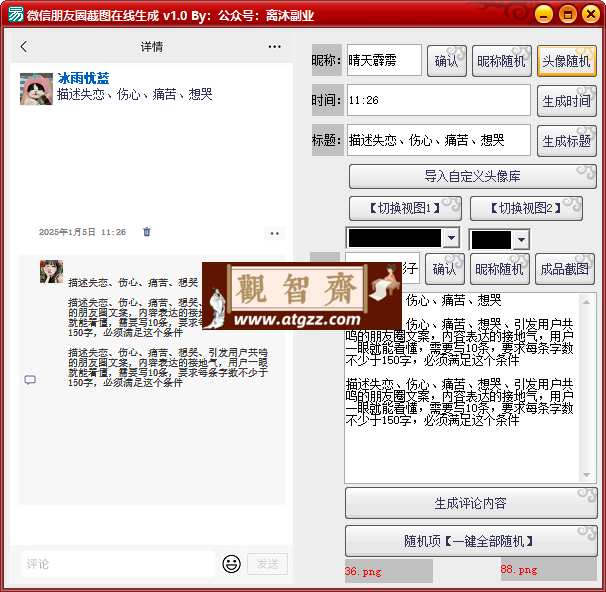
Task: Edit the 昵称 field containing 晴天霹雳
Action: pos(384,60)
